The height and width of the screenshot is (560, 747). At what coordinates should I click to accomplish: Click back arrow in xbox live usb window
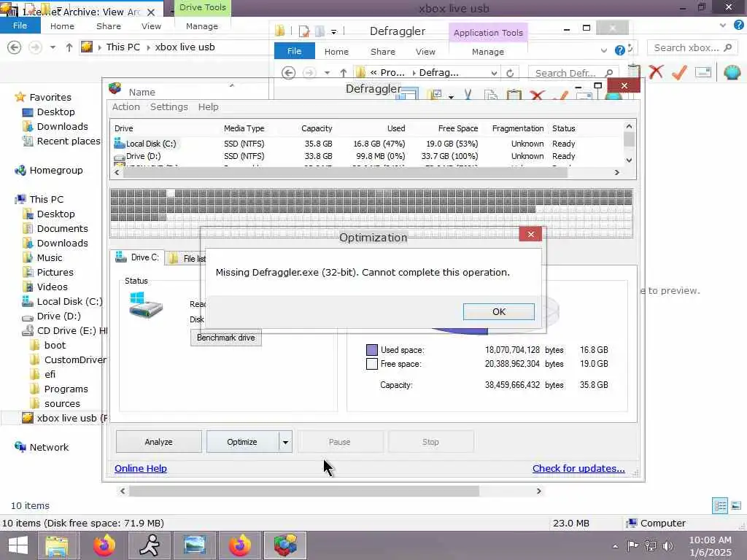pyautogui.click(x=15, y=47)
